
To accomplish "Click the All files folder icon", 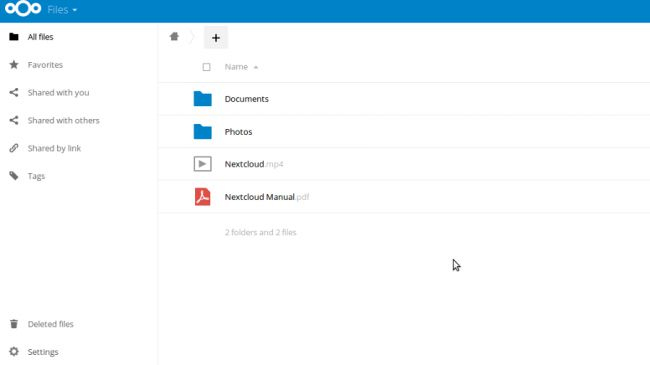I will (14, 37).
